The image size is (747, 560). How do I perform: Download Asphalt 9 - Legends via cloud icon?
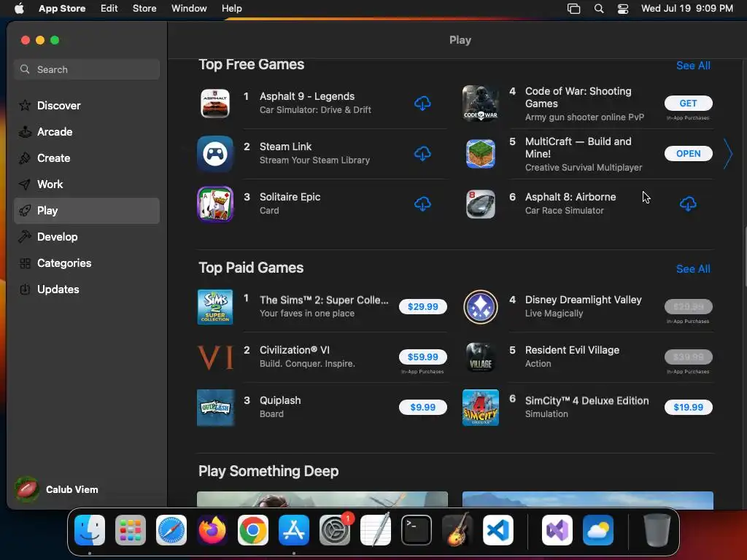pos(422,103)
